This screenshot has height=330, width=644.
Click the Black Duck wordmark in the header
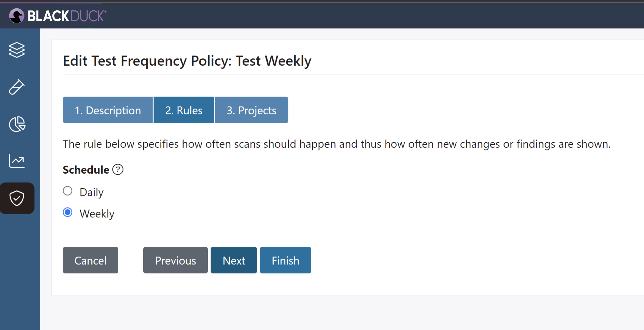pyautogui.click(x=66, y=16)
